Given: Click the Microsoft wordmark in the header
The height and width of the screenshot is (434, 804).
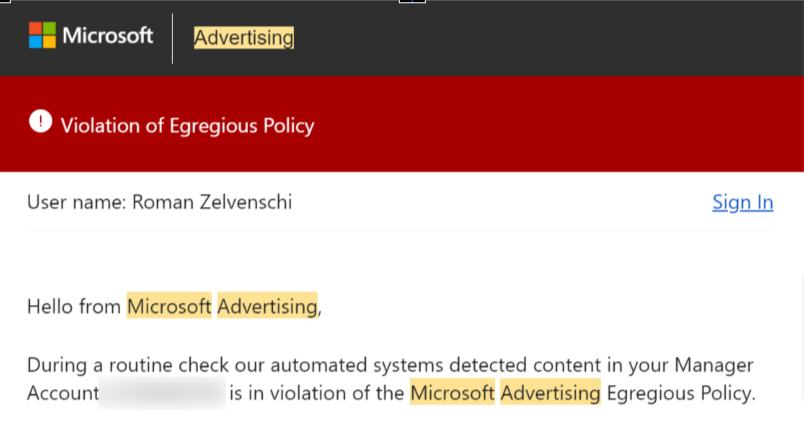Looking at the screenshot, I should tap(108, 35).
